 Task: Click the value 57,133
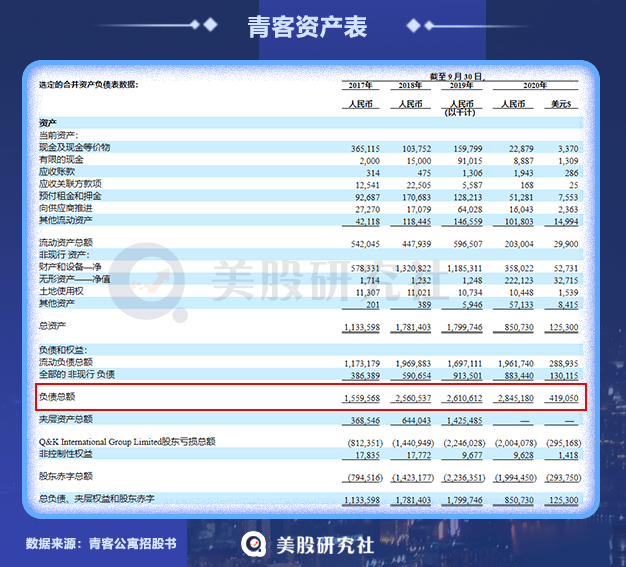tap(521, 305)
